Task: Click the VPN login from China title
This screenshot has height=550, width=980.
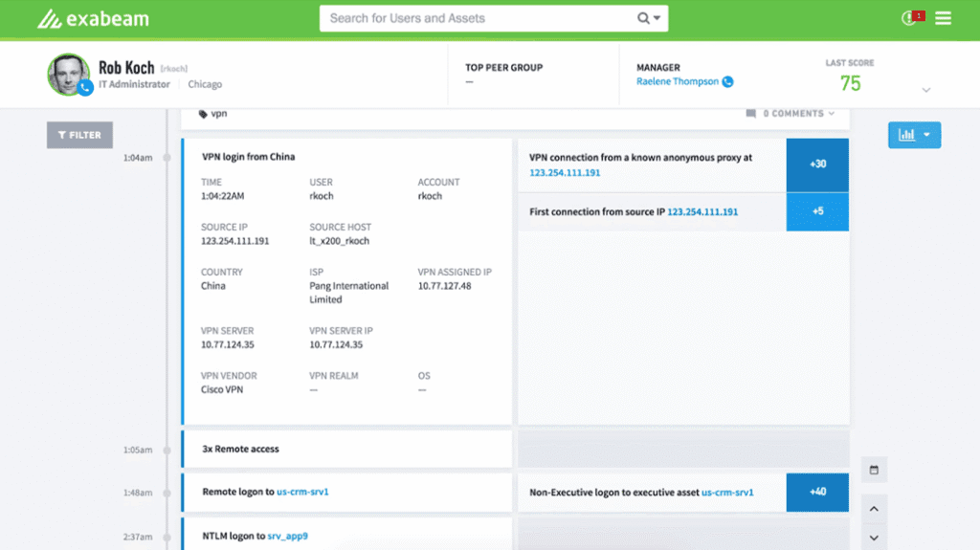Action: click(248, 157)
